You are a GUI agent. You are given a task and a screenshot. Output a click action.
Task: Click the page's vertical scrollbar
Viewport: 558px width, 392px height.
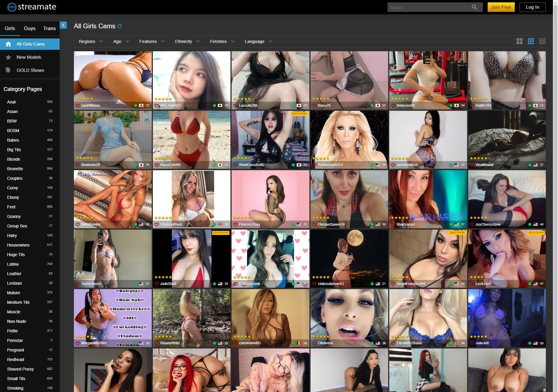tap(555, 179)
